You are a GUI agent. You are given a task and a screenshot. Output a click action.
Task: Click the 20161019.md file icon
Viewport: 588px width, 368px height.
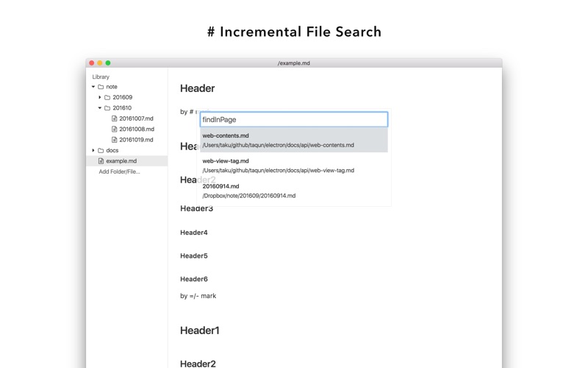[115, 140]
